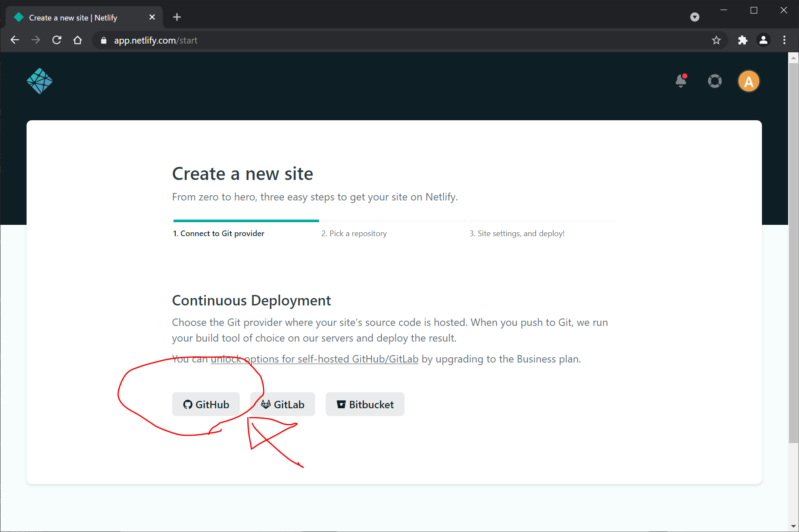Open the support lifebuoy icon
The height and width of the screenshot is (532, 799).
pyautogui.click(x=715, y=81)
